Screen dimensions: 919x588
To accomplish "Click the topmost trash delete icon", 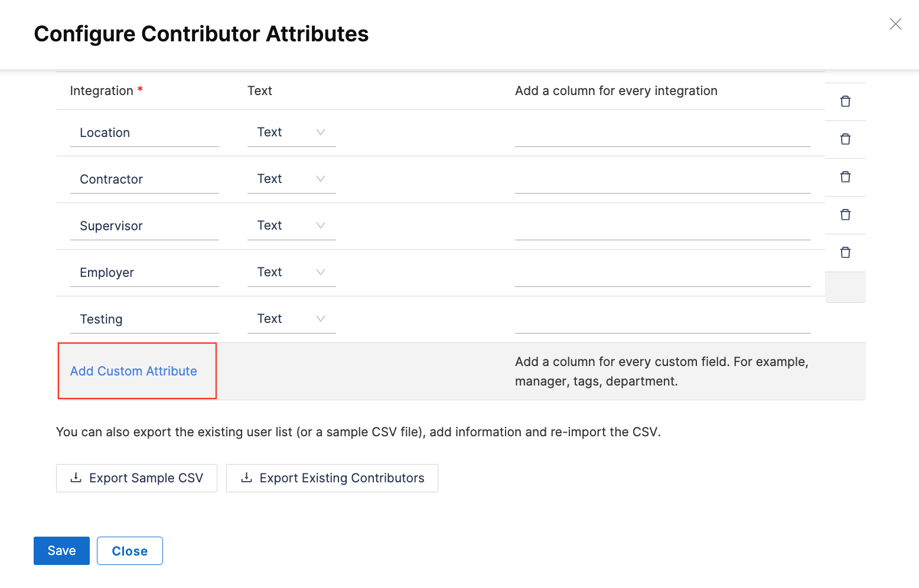I will click(845, 102).
